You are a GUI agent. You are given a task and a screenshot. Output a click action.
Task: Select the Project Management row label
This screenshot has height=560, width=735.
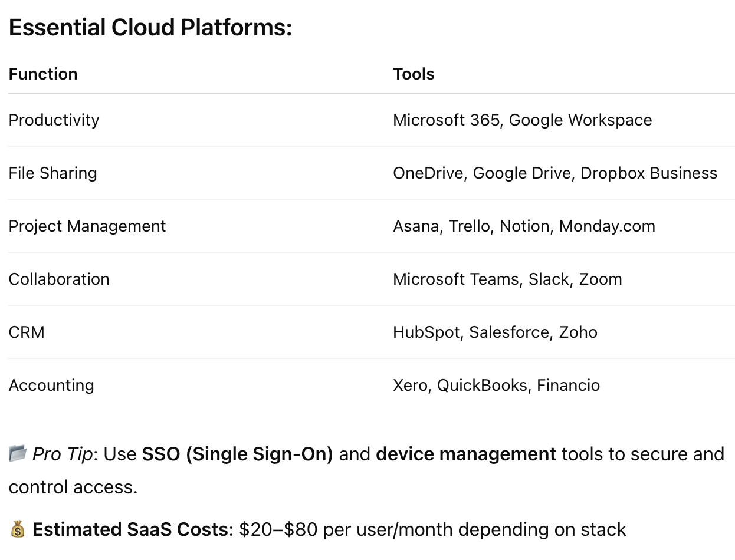[87, 226]
